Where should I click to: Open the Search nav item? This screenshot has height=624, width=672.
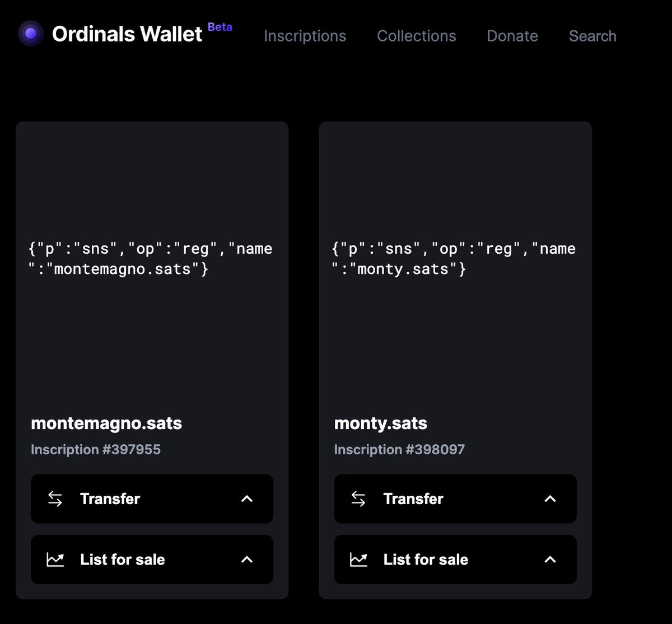pyautogui.click(x=592, y=36)
